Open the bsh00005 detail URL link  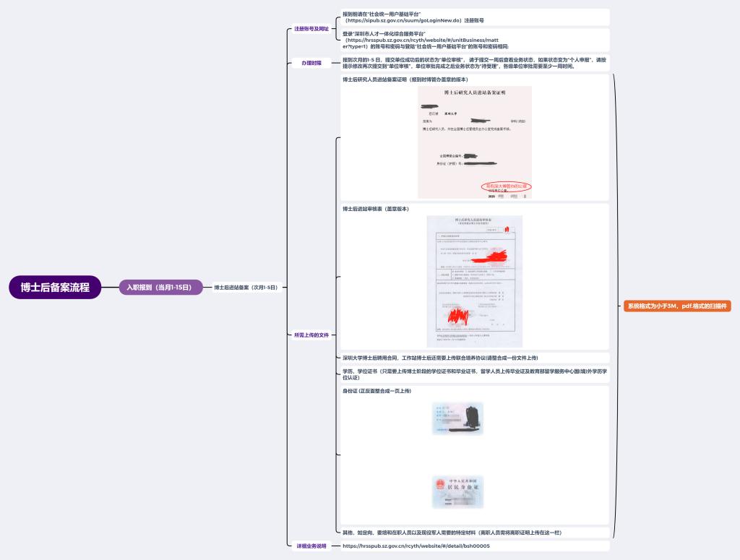pos(416,546)
